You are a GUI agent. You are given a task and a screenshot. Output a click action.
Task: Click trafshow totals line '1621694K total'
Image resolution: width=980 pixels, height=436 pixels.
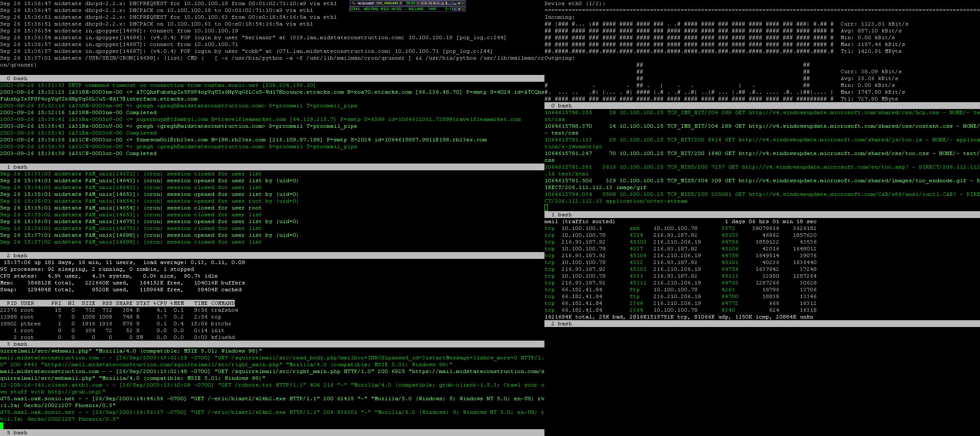pos(679,317)
